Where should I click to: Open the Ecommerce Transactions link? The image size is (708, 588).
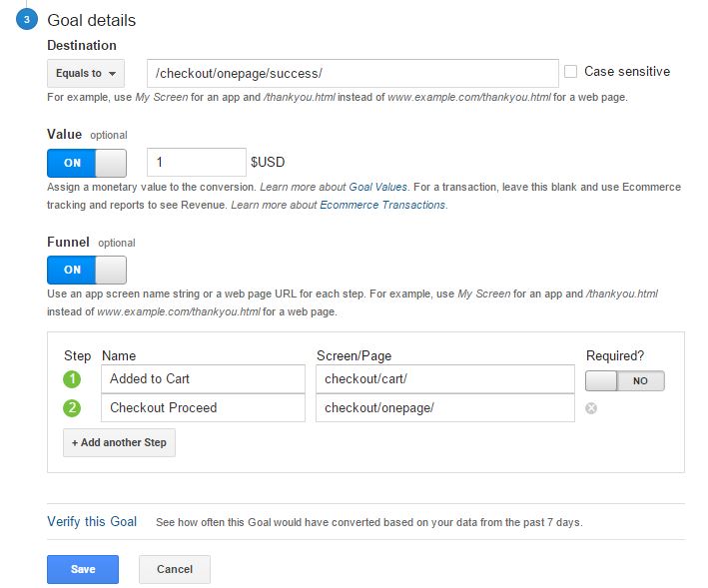(382, 205)
